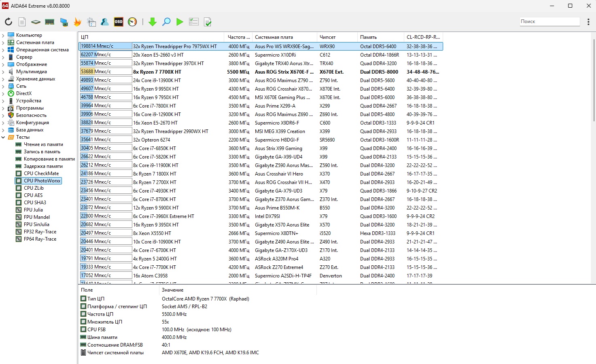Image resolution: width=596 pixels, height=364 pixels.
Task: Select База данных in the sidebar tree
Action: pos(30,130)
